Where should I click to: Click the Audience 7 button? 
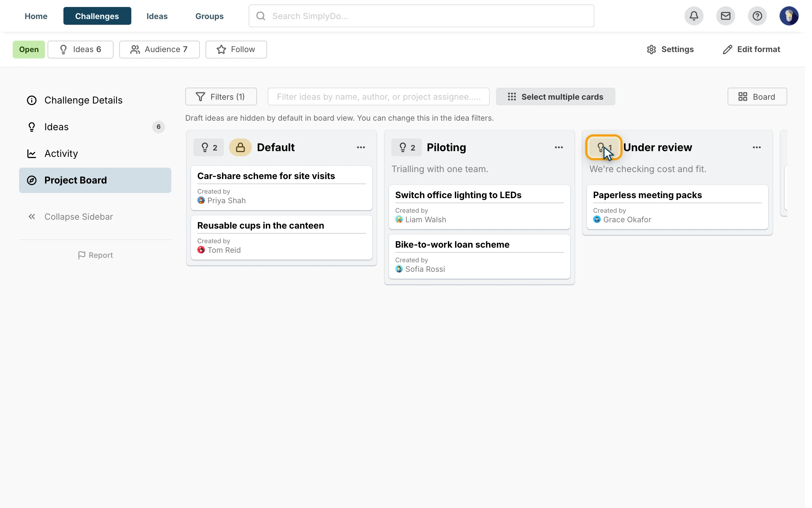(x=159, y=50)
